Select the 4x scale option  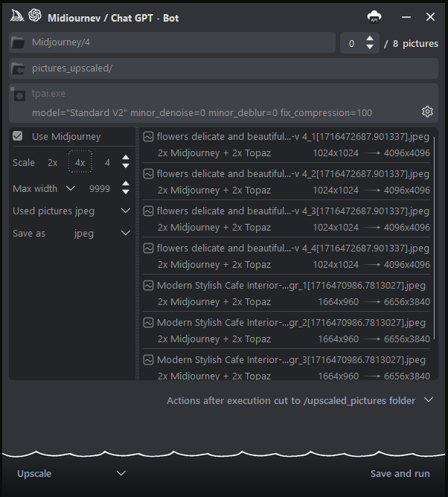(x=80, y=162)
